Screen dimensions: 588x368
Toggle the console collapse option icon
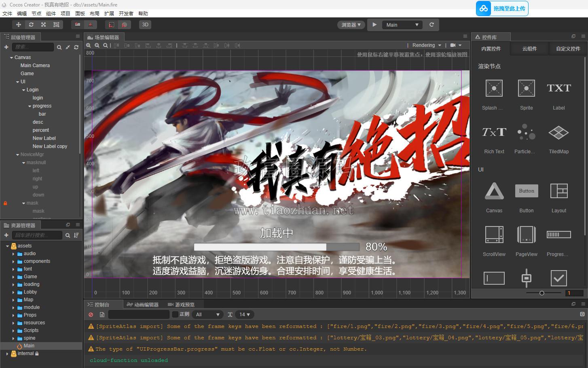tap(582, 314)
